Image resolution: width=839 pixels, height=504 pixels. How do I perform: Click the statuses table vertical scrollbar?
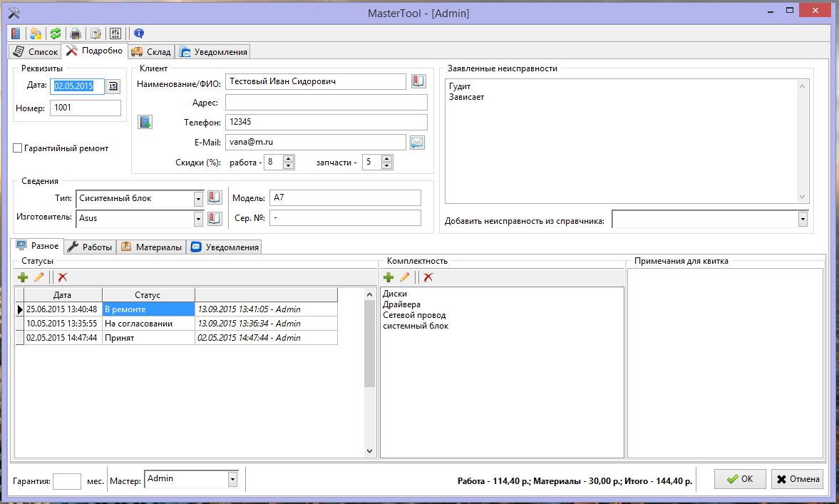pyautogui.click(x=369, y=372)
